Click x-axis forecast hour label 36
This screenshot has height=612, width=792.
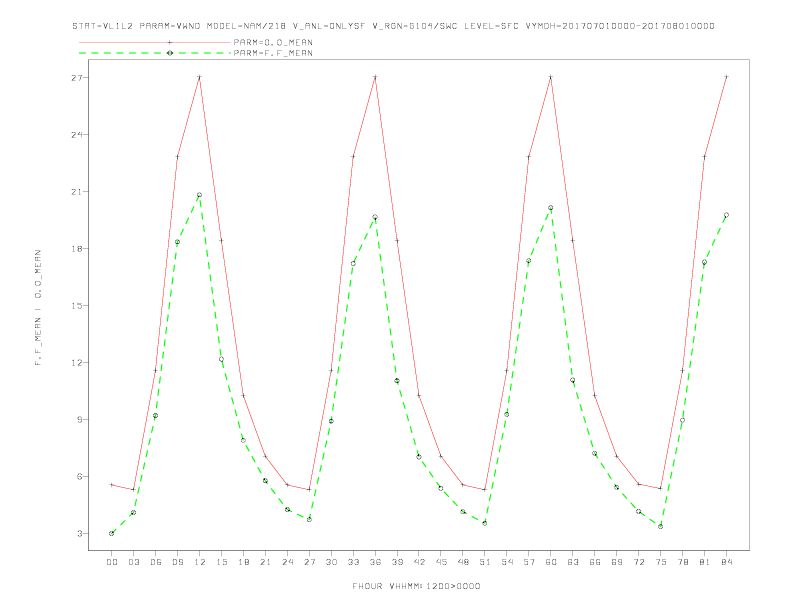[x=375, y=562]
